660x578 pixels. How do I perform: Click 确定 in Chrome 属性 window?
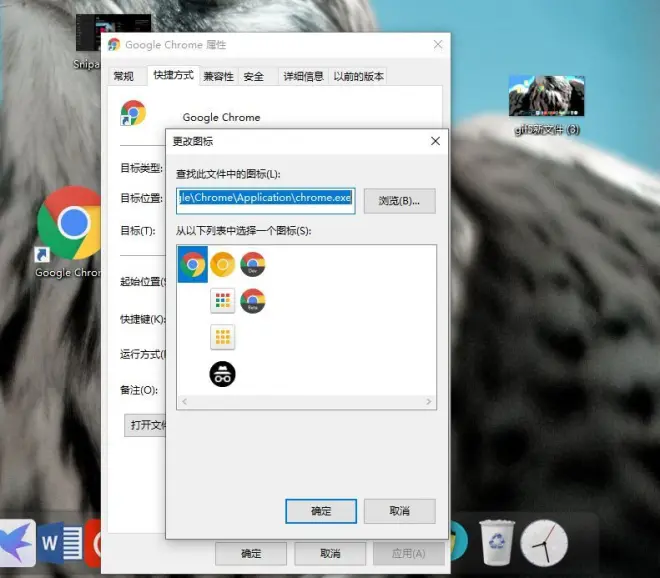tap(251, 554)
